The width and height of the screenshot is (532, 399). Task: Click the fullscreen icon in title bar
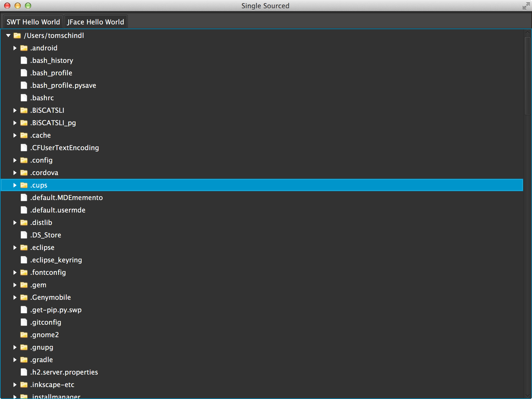click(x=526, y=6)
